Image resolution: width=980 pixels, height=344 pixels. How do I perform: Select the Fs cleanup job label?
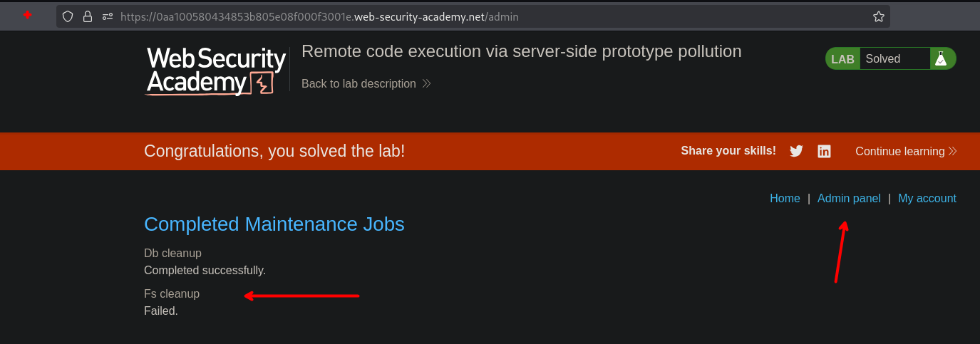[x=172, y=293]
